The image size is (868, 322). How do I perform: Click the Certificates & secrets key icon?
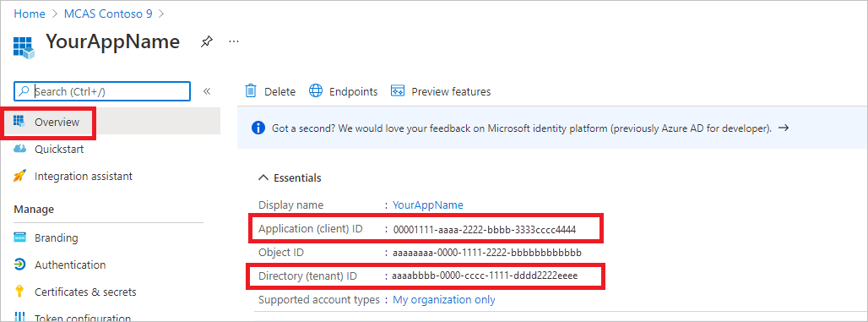19,292
